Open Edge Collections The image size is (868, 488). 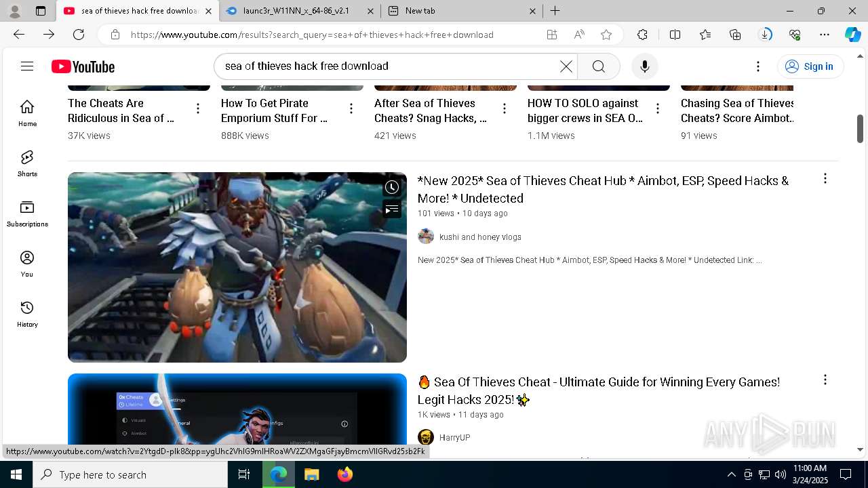click(x=735, y=35)
